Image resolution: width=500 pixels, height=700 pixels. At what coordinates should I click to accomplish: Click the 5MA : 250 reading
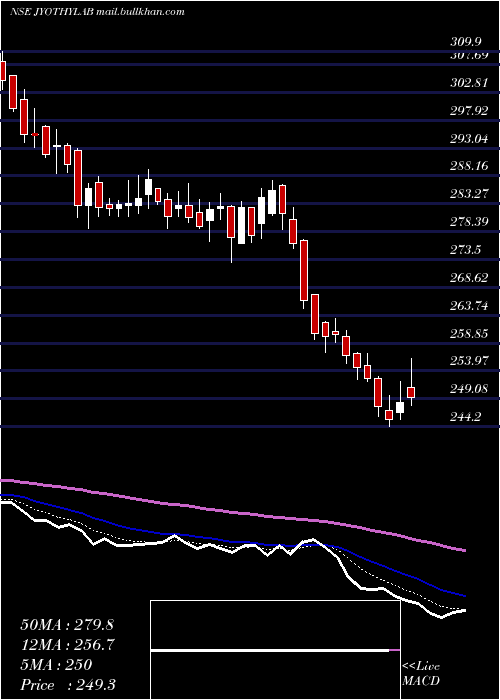pyautogui.click(x=56, y=665)
